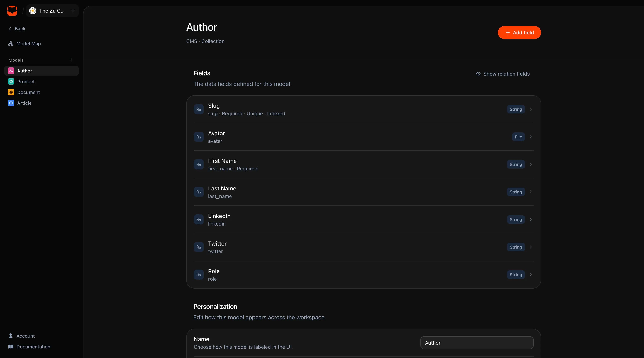Expand the Avatar field chevron
The height and width of the screenshot is (358, 644).
coord(531,137)
